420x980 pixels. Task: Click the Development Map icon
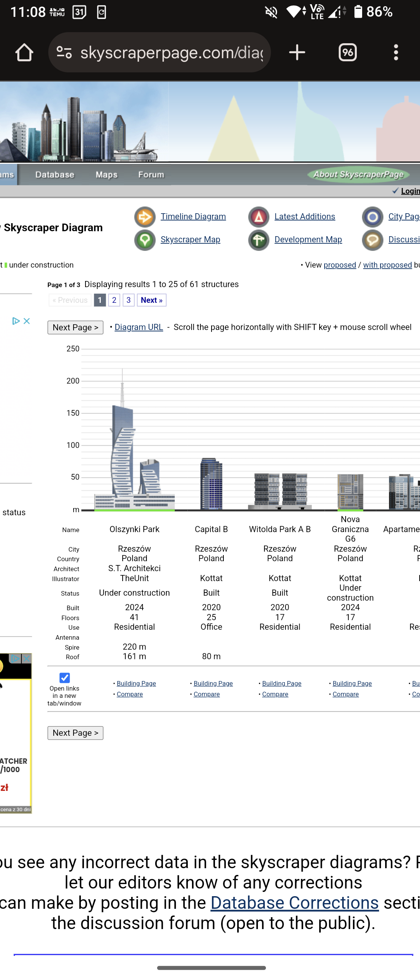point(259,240)
